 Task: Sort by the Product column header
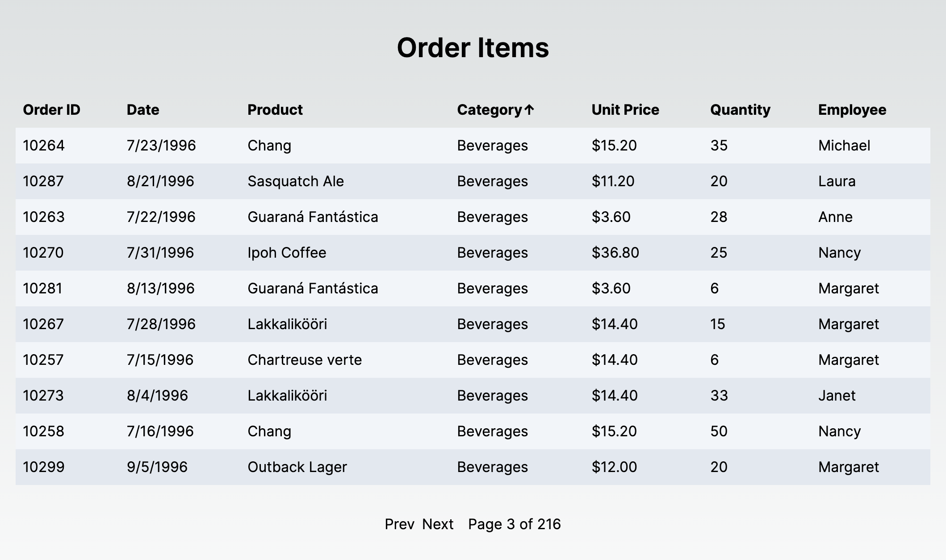275,110
